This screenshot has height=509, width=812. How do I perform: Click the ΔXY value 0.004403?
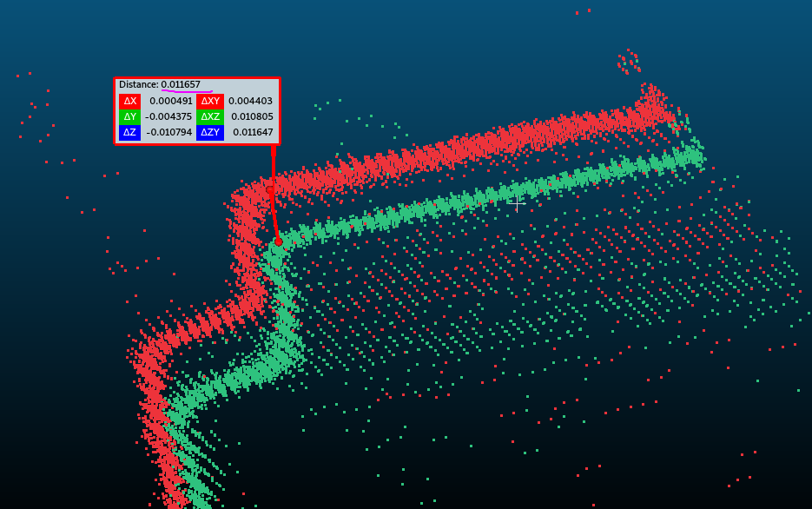[251, 101]
